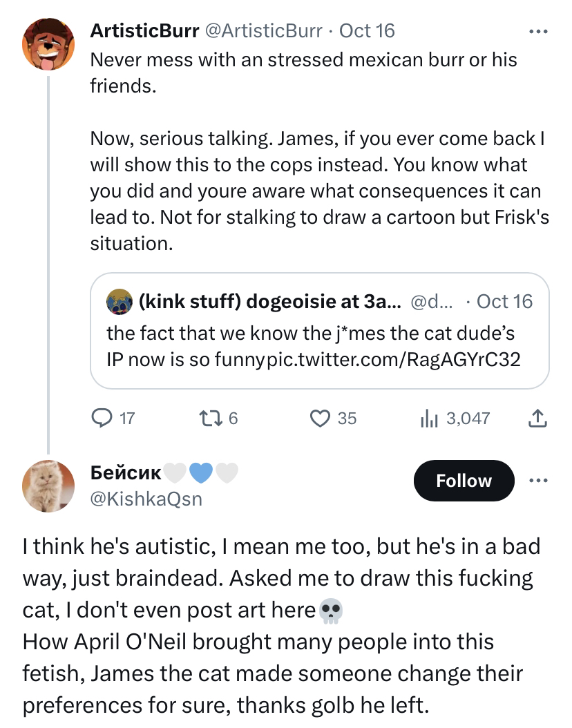This screenshot has height=728, width=572.
Task: Open the @ArtisticBurr handle link
Action: point(263,31)
